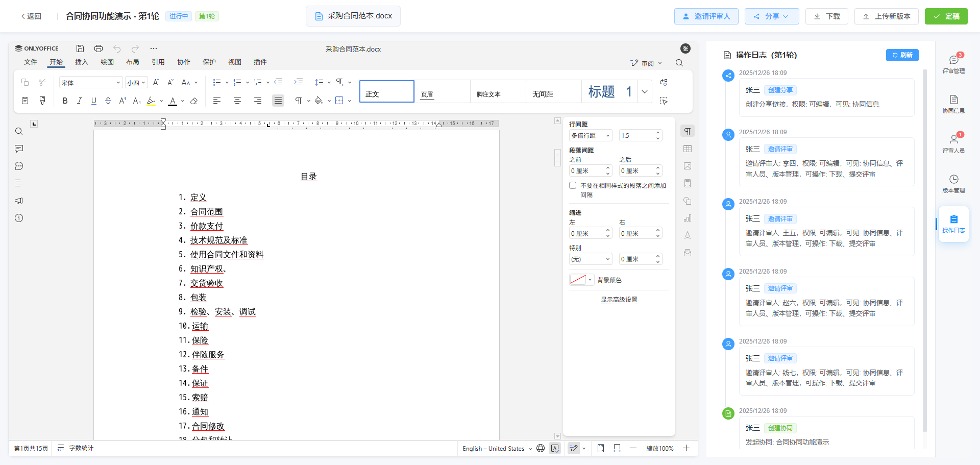Switch to the 布局 tab
The height and width of the screenshot is (465, 980).
[x=133, y=62]
